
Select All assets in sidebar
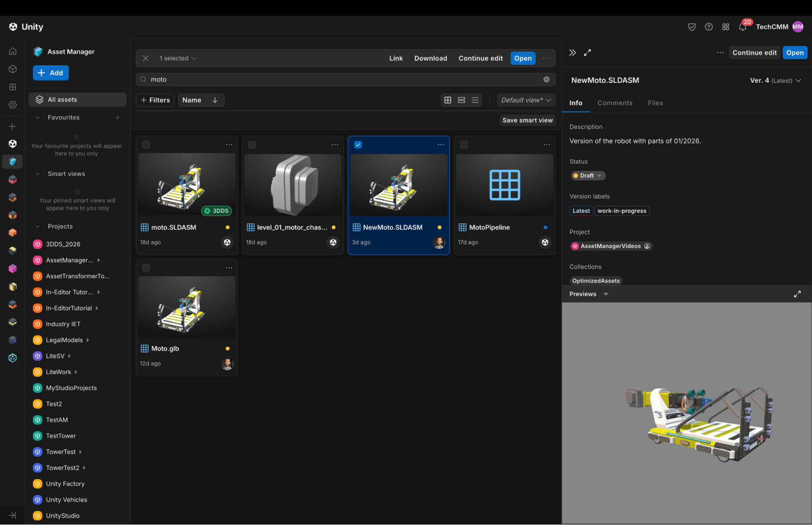pyautogui.click(x=77, y=100)
